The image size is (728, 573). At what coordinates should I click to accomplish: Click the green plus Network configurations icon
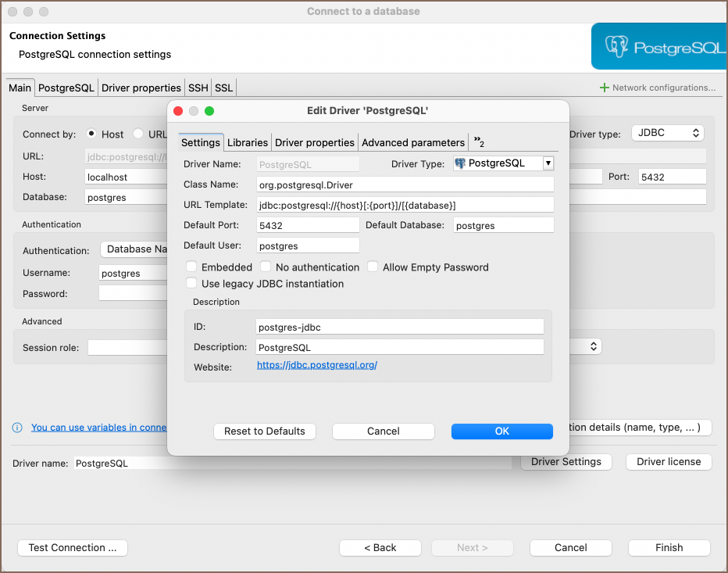tap(604, 88)
